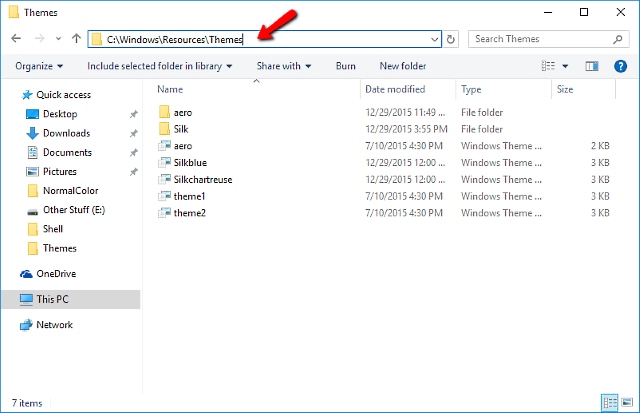Open the view options dropdown arrow

pyautogui.click(x=565, y=66)
